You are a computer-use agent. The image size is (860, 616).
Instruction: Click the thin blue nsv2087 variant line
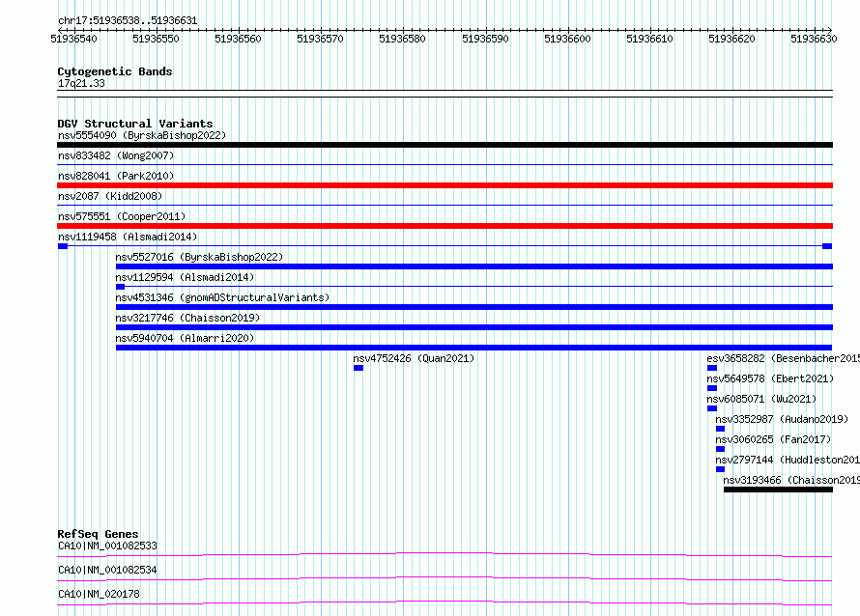pyautogui.click(x=444, y=206)
